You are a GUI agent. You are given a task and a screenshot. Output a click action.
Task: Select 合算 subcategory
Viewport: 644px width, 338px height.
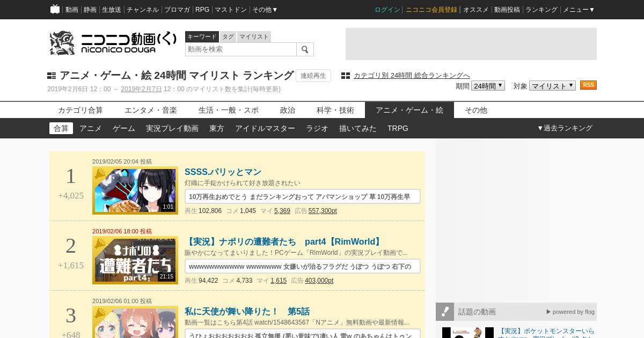pyautogui.click(x=61, y=128)
